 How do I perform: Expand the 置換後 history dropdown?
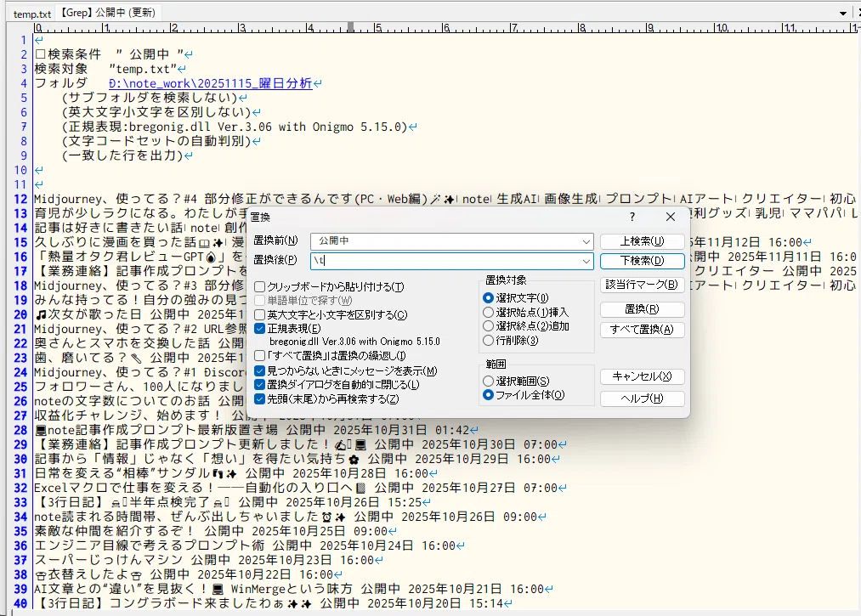[x=586, y=261]
